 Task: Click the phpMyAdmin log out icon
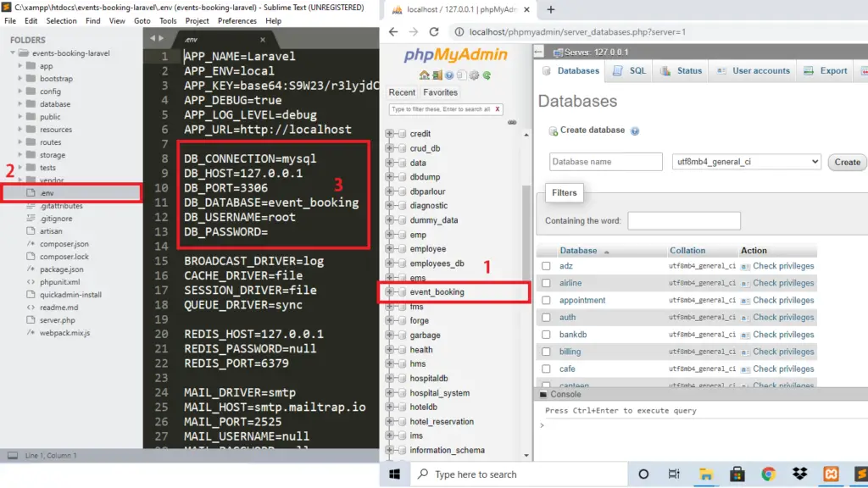tap(437, 75)
